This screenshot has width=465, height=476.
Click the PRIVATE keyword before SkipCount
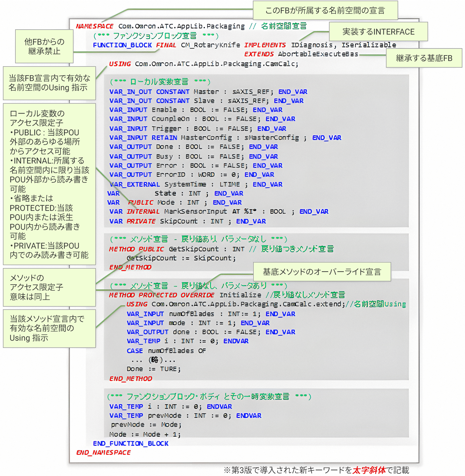pos(141,221)
